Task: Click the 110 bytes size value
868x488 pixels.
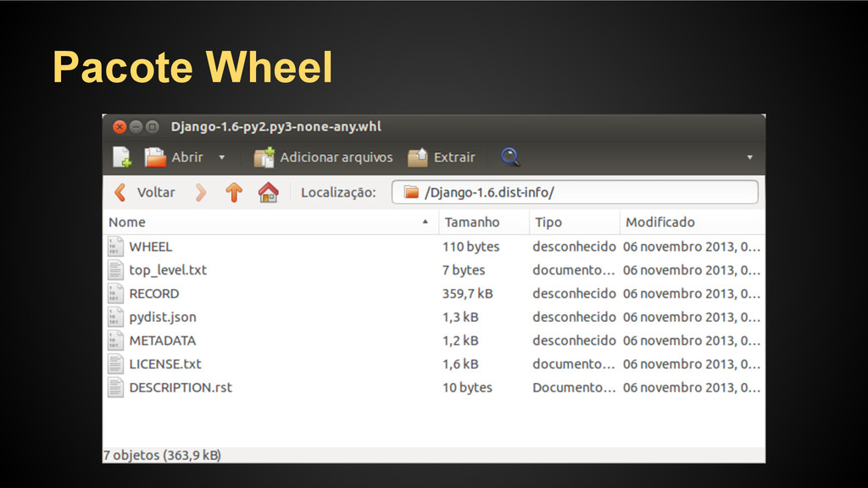Action: pos(470,247)
